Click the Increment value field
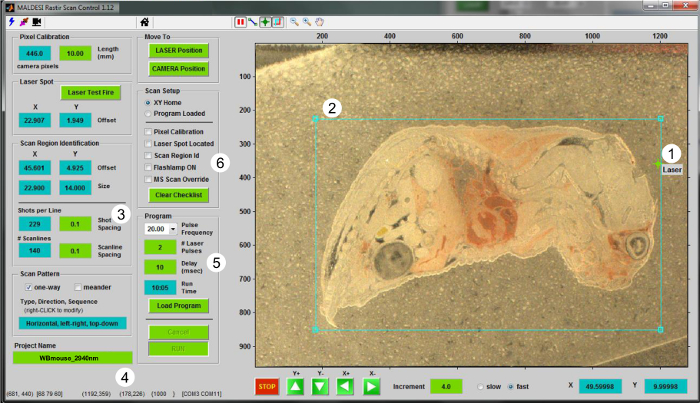Viewport: 700px width, 403px height. (446, 385)
